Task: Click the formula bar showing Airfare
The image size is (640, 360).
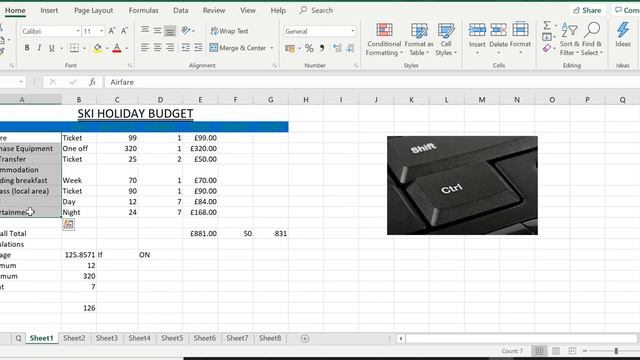Action: pyautogui.click(x=371, y=82)
